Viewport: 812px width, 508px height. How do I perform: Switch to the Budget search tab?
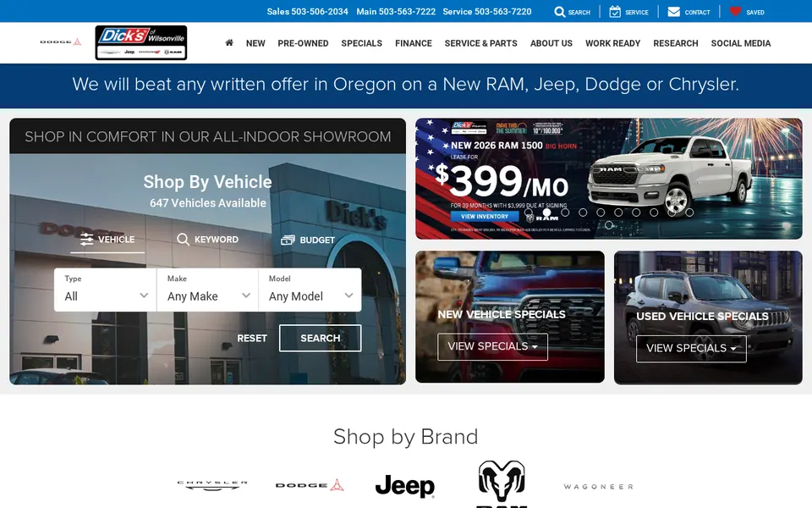[308, 240]
